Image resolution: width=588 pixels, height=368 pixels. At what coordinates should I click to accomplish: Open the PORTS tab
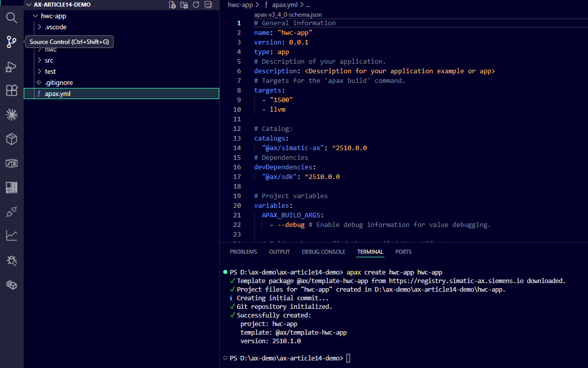point(404,252)
